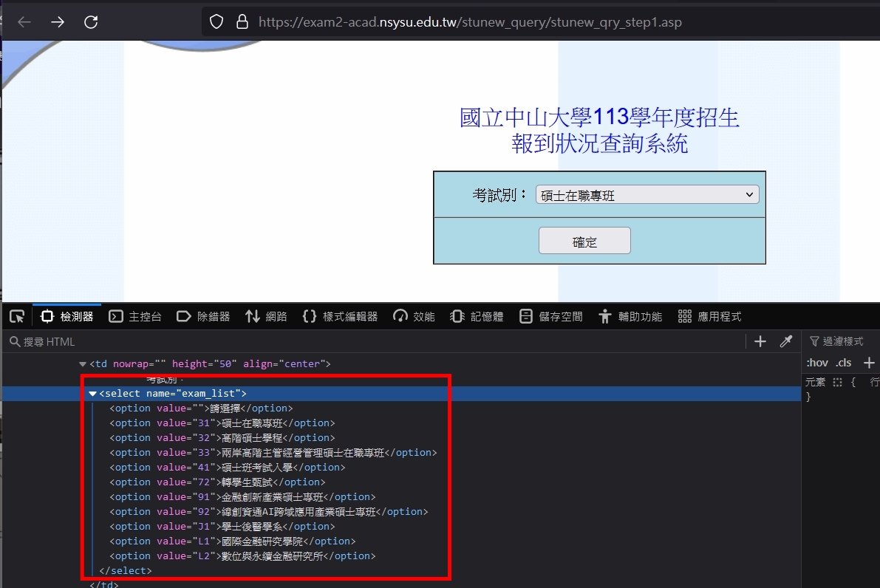This screenshot has width=880, height=588.
Task: Select the option value J1 學士後醫學系 line
Action: pos(222,526)
